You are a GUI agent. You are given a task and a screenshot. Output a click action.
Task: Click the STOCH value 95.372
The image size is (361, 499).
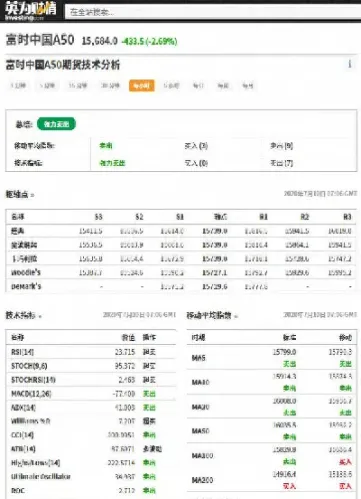coord(125,366)
